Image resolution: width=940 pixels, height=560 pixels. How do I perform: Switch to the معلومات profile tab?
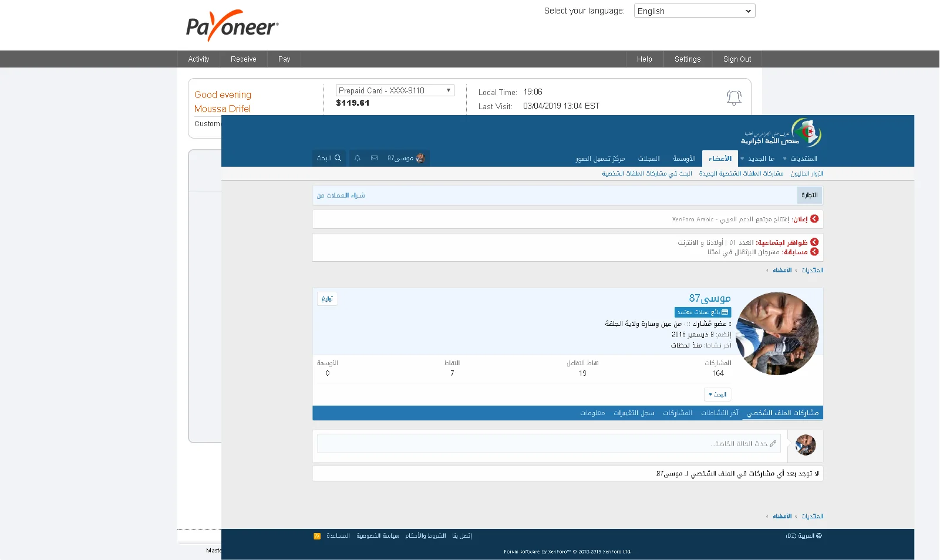pos(592,413)
